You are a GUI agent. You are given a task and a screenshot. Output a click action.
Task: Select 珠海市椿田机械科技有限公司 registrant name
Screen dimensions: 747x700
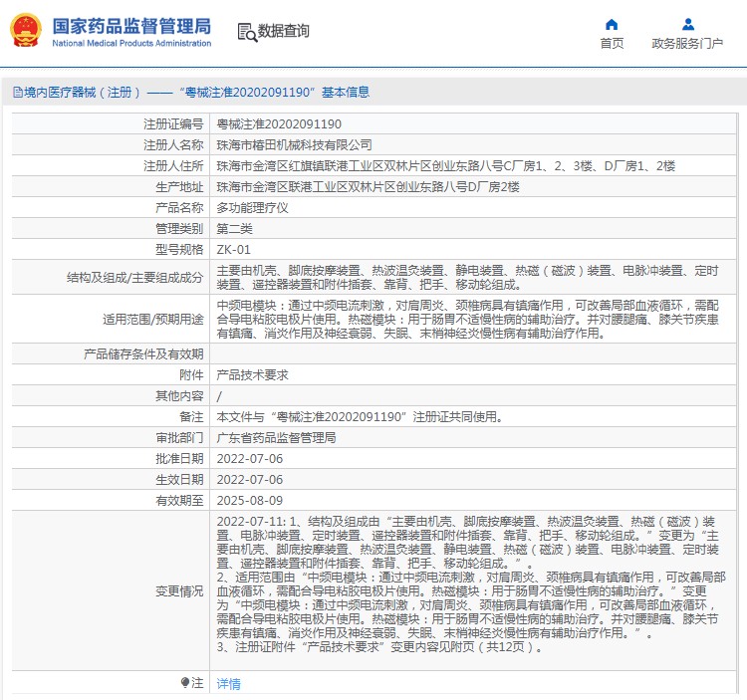295,145
